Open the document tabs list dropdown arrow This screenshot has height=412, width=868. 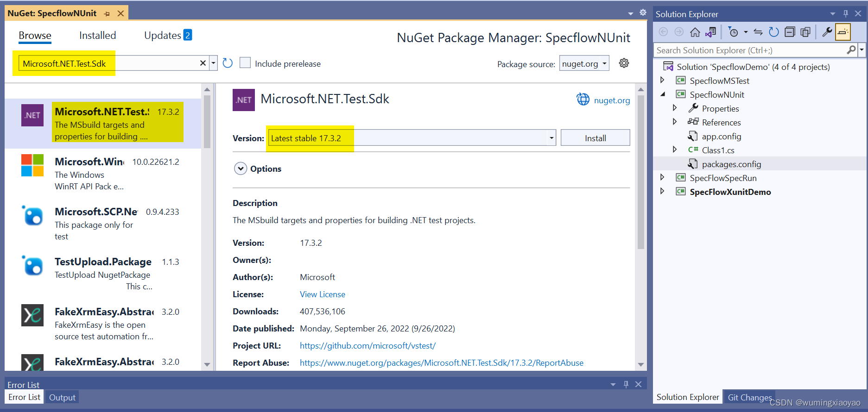tap(630, 13)
